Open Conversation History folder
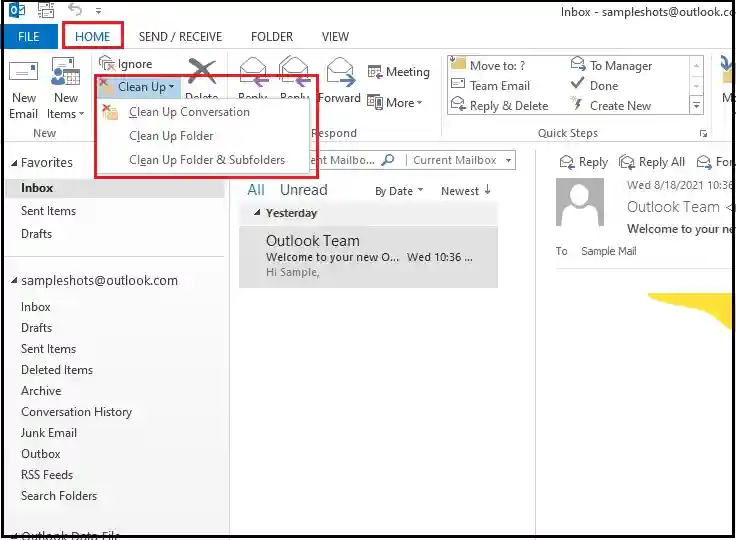 77,412
